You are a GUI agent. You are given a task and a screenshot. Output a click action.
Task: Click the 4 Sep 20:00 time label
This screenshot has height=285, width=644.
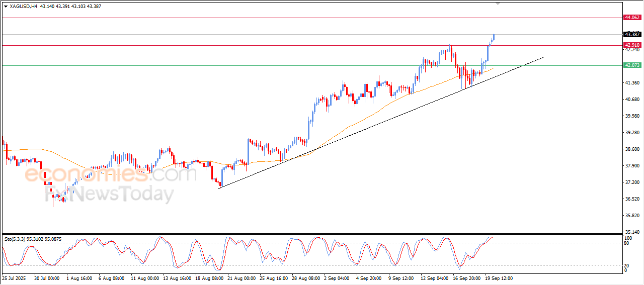click(369, 277)
